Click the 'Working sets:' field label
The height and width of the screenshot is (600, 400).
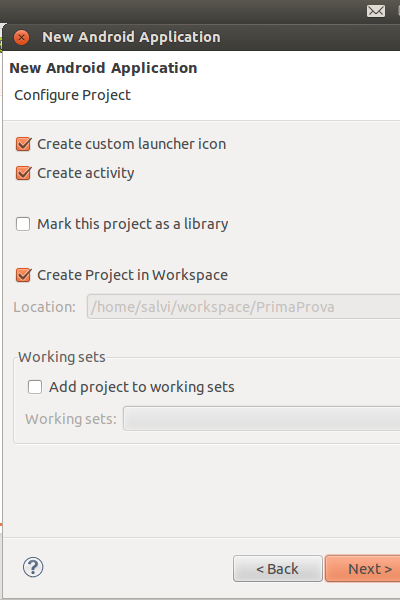[x=71, y=419]
